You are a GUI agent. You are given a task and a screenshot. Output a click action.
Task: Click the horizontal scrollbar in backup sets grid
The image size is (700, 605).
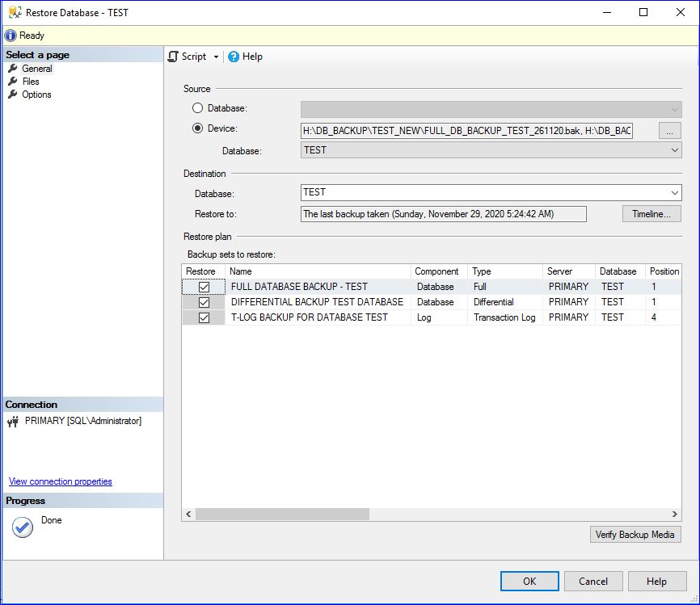(x=282, y=514)
